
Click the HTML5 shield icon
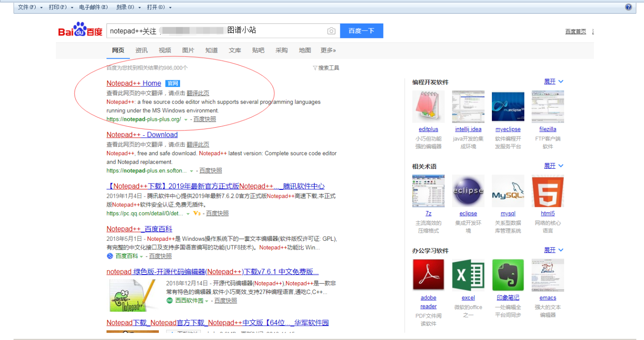pos(548,191)
